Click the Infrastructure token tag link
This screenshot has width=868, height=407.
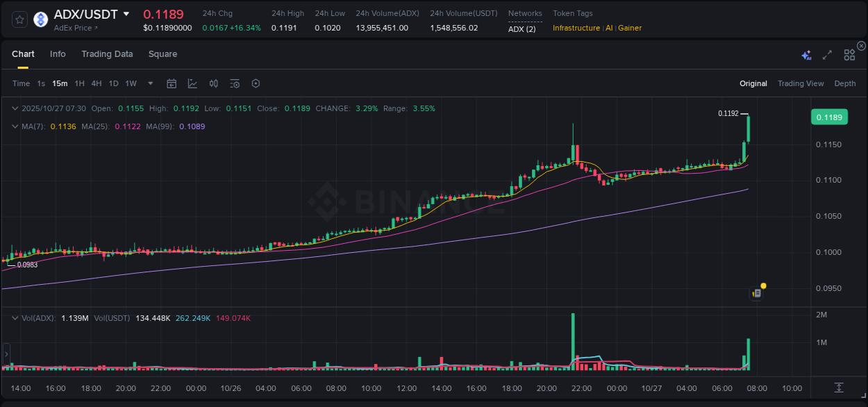[577, 28]
